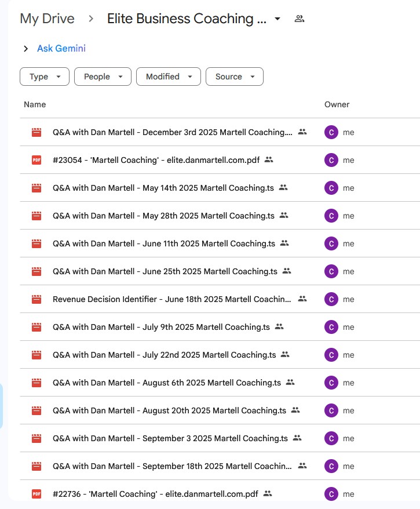Open the Type filter dropdown
This screenshot has width=420, height=509.
(45, 77)
